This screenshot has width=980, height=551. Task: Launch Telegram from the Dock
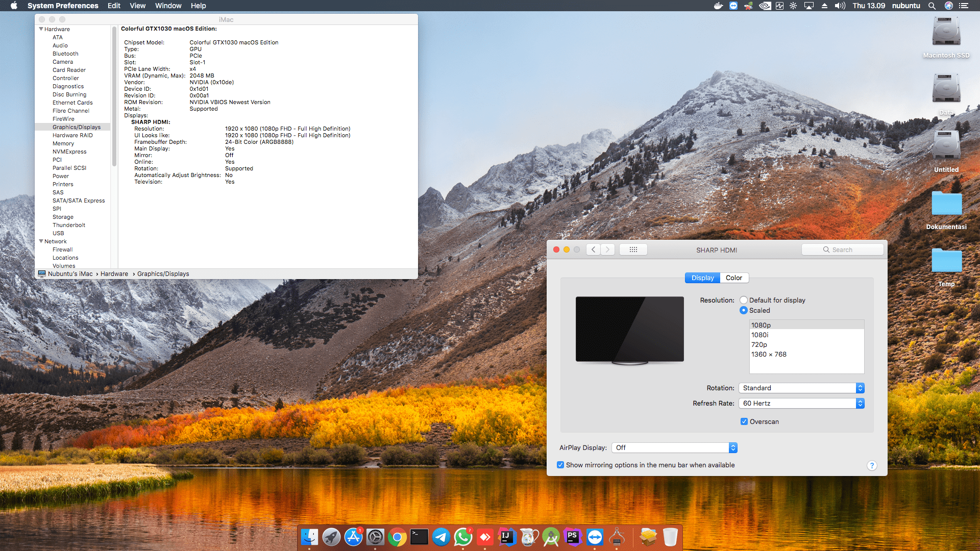pyautogui.click(x=441, y=537)
